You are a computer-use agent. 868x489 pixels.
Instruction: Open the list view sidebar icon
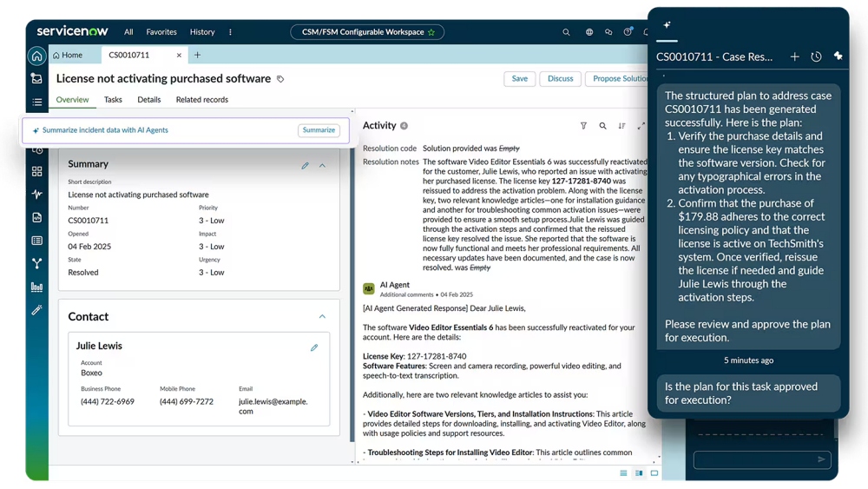36,102
